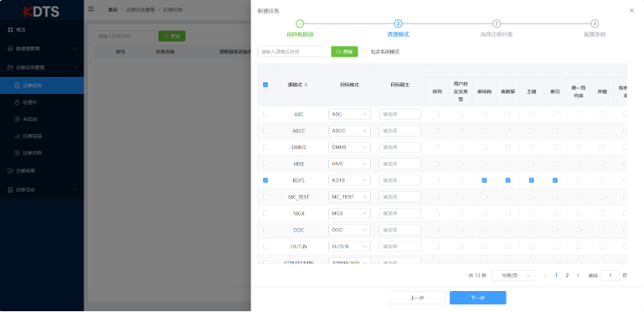644x312 pixels.
Task: Click the completed step 1 checkmark icon
Action: click(x=299, y=23)
